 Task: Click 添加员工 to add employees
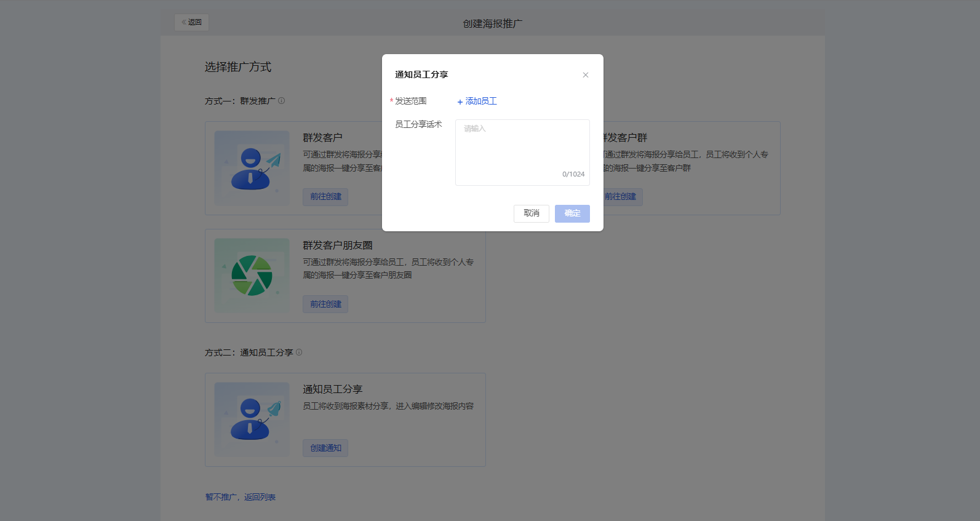(477, 101)
